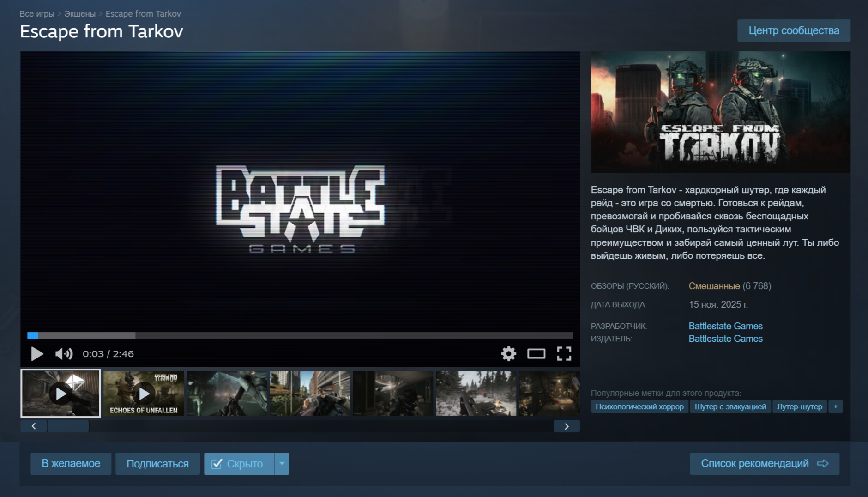Open Психологический хоррор tag
This screenshot has height=497, width=868.
pos(639,406)
